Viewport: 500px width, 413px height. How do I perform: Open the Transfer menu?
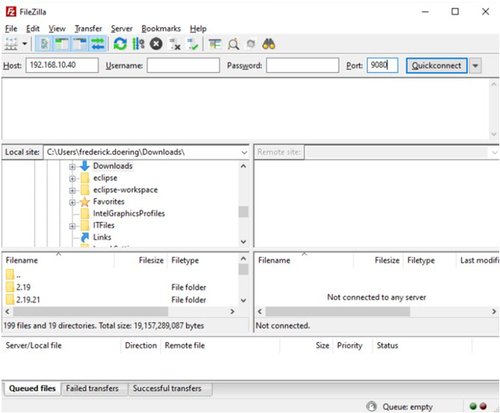pos(88,29)
